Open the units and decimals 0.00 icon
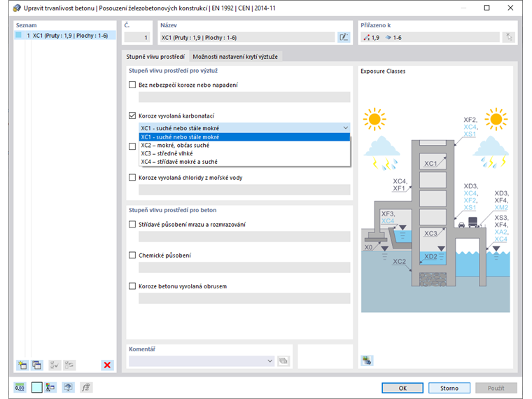This screenshot has height=399, width=532. click(x=20, y=388)
